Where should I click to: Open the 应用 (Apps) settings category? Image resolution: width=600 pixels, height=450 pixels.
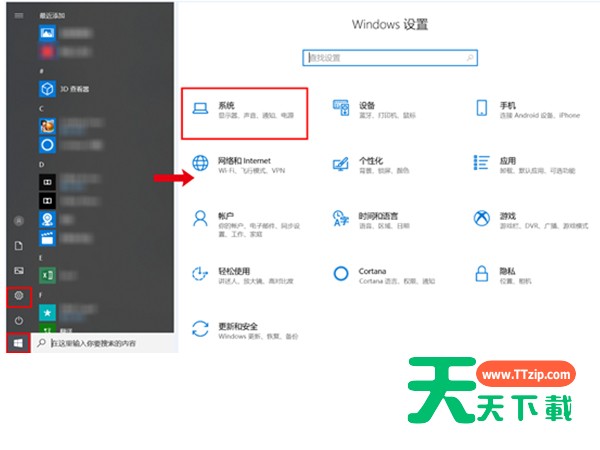(524, 165)
